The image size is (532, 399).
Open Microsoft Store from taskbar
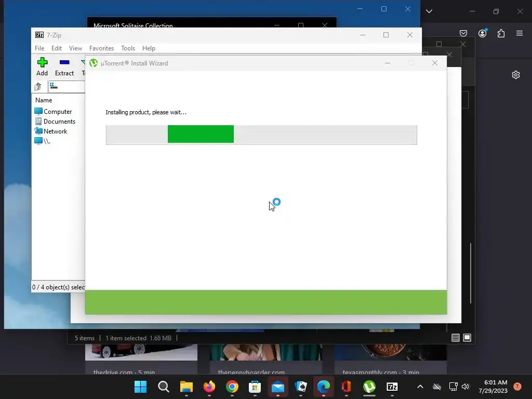(255, 387)
